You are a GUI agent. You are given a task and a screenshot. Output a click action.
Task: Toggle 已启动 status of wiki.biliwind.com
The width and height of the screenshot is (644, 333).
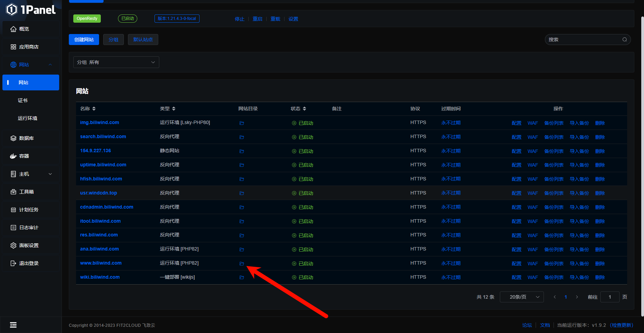(x=302, y=277)
